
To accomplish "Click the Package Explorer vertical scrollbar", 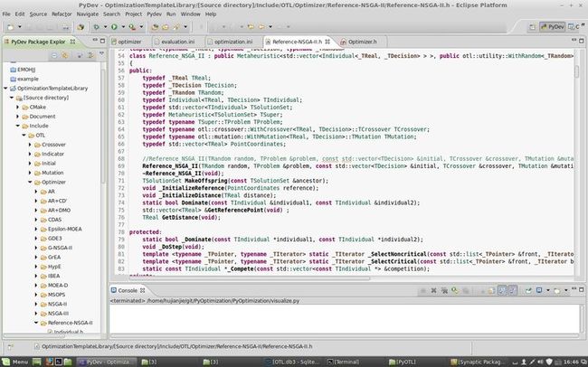I will (x=103, y=126).
